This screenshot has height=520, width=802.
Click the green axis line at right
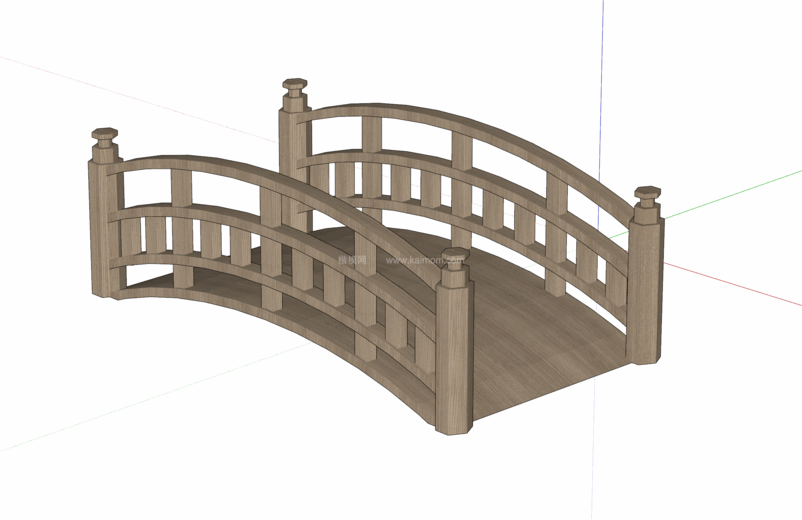pyautogui.click(x=740, y=192)
